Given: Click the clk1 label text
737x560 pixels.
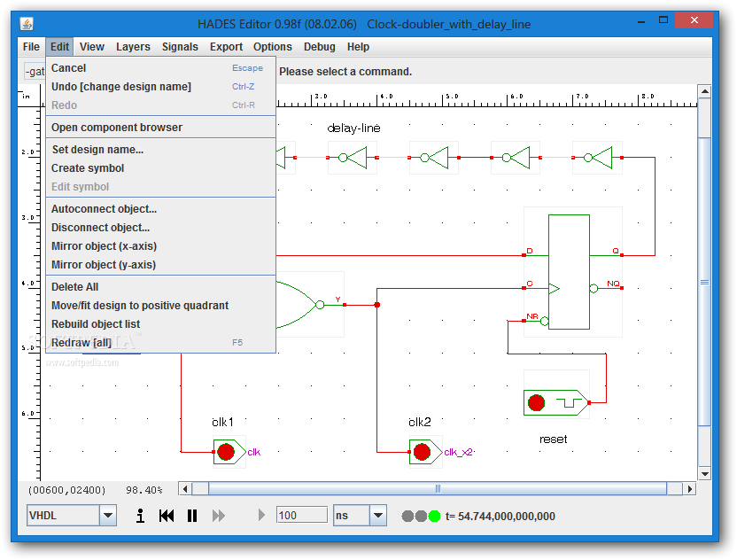Looking at the screenshot, I should (222, 423).
